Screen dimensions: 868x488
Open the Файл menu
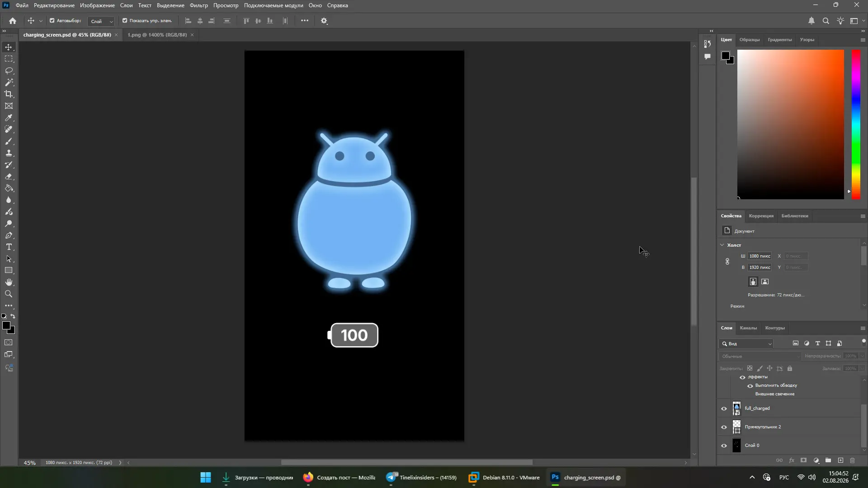coord(22,5)
